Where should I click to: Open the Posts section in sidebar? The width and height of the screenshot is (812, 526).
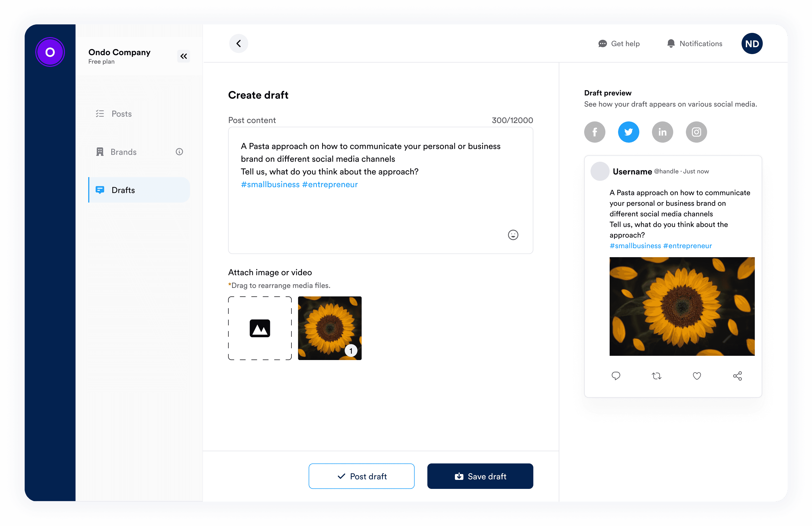(x=121, y=114)
